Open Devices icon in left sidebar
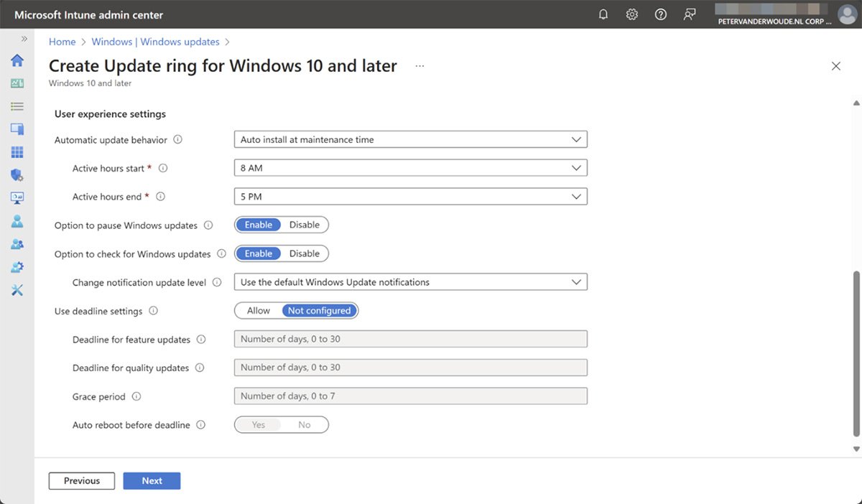 17,129
